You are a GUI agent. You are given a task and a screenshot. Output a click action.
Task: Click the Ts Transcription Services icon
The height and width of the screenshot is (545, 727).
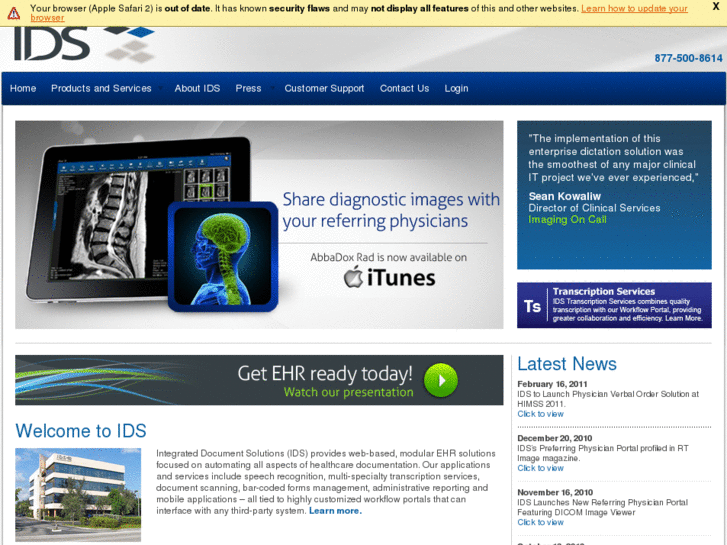532,306
